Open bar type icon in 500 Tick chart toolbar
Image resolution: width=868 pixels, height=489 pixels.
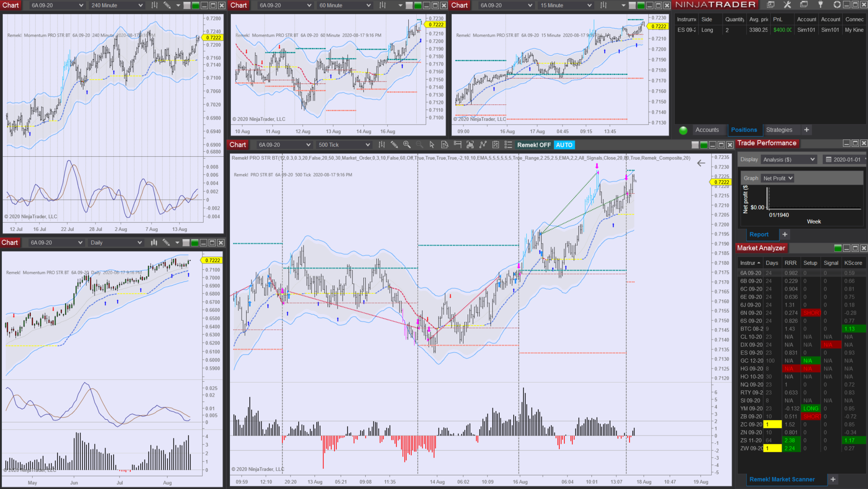(x=382, y=145)
